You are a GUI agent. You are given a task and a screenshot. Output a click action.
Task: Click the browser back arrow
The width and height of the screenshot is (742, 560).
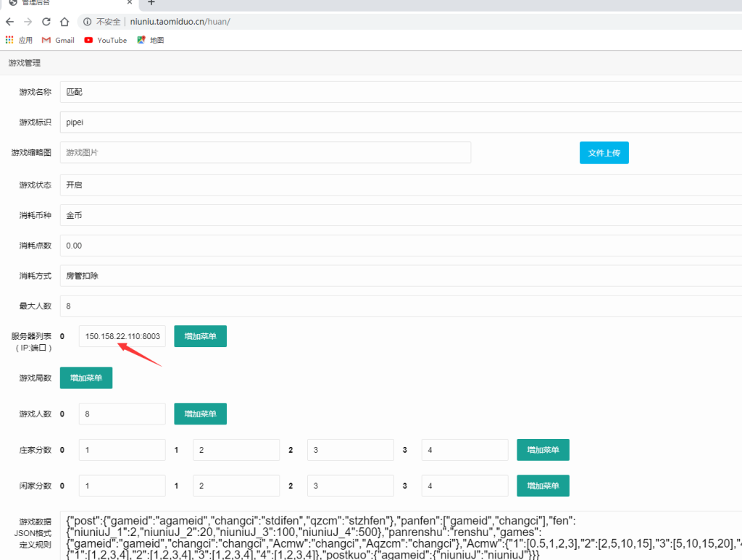point(9,22)
